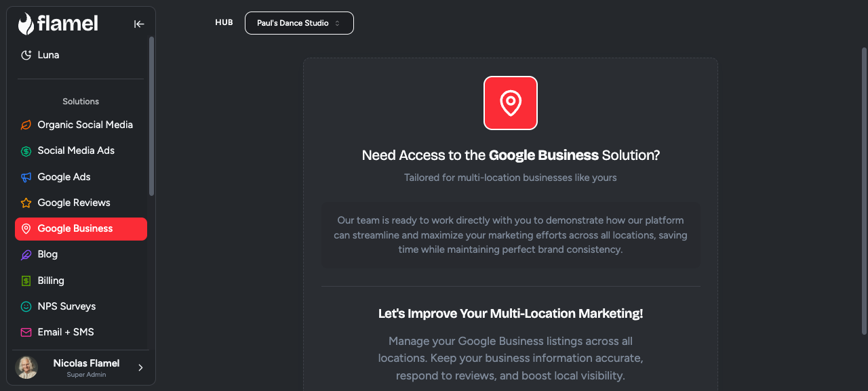Navigate to Blog
The height and width of the screenshot is (391, 868).
81,254
